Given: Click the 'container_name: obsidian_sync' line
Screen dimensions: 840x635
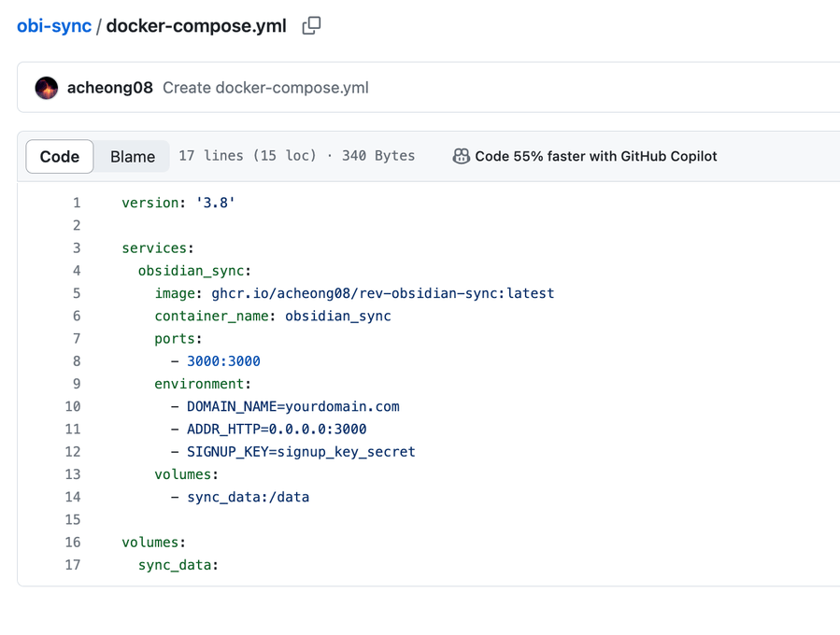Looking at the screenshot, I should click(x=273, y=316).
